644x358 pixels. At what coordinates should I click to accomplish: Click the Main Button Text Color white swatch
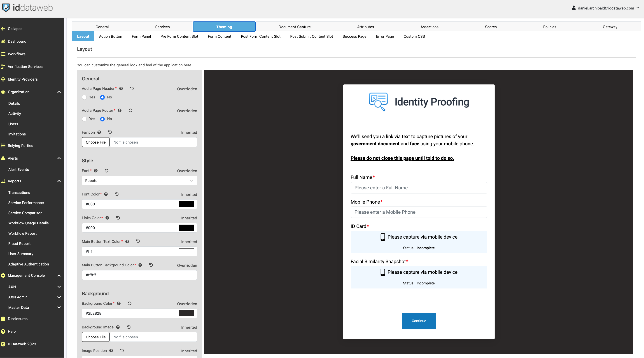pos(187,251)
